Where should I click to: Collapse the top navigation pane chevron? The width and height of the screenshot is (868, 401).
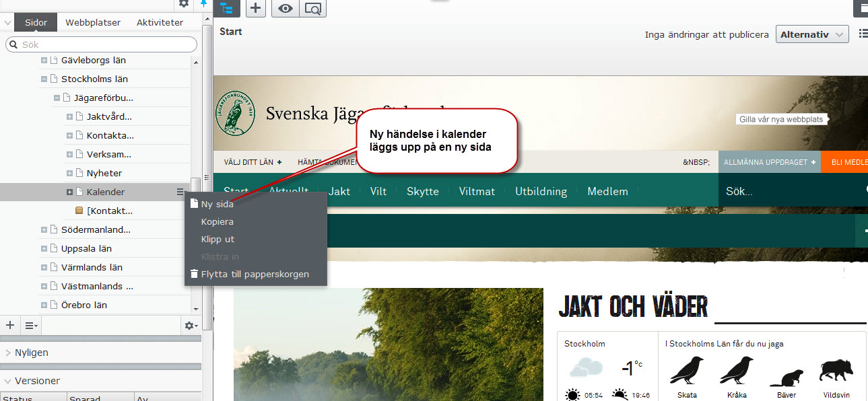[x=7, y=22]
